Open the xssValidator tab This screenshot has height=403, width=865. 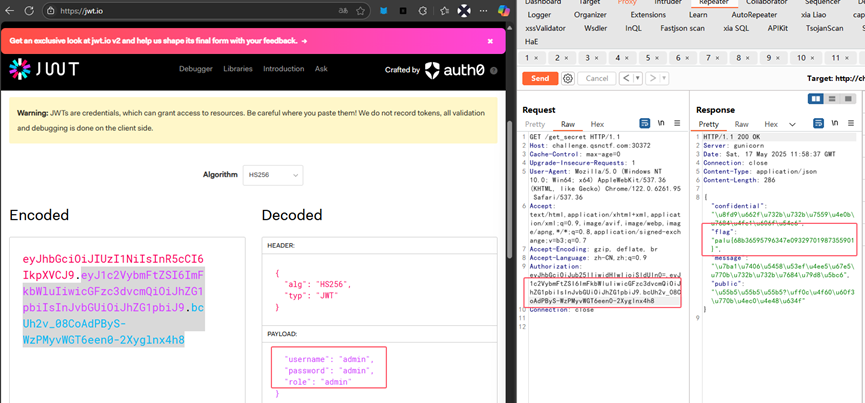546,28
